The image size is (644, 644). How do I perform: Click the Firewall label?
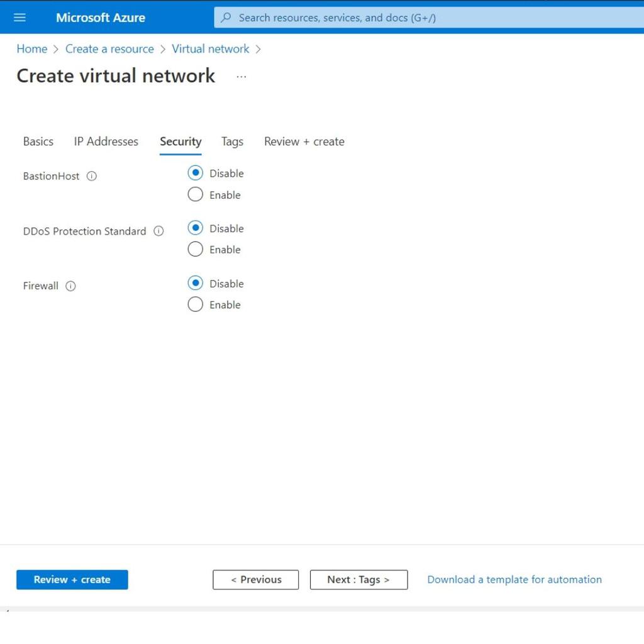pyautogui.click(x=41, y=286)
